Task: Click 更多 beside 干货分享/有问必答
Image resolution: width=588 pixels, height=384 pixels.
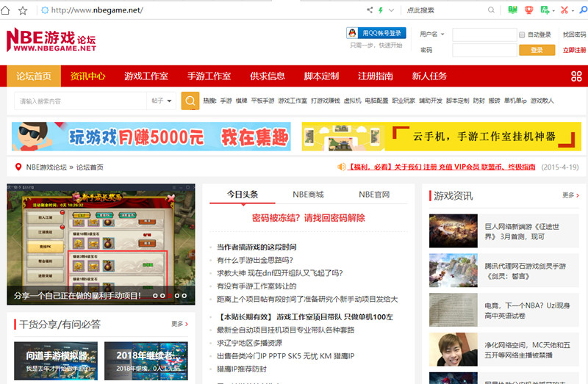Action: [179, 324]
